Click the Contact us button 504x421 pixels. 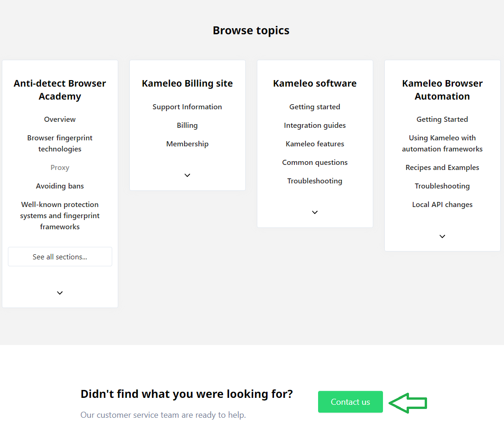pyautogui.click(x=351, y=402)
